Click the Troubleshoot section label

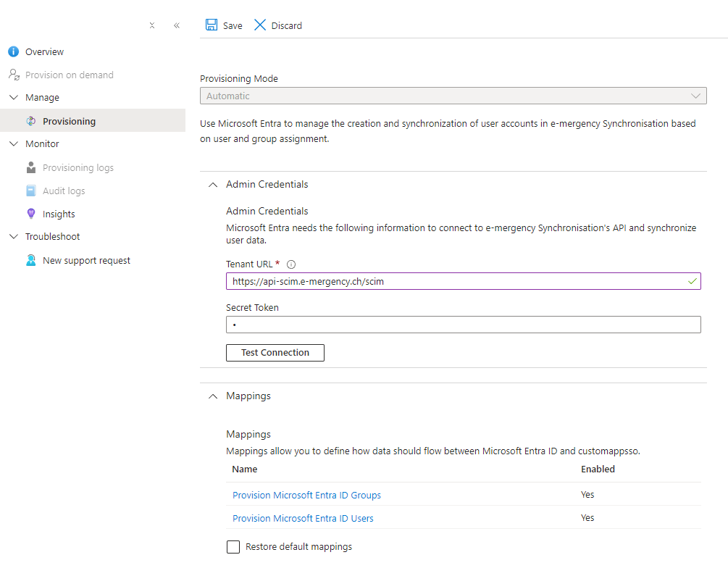coord(52,236)
